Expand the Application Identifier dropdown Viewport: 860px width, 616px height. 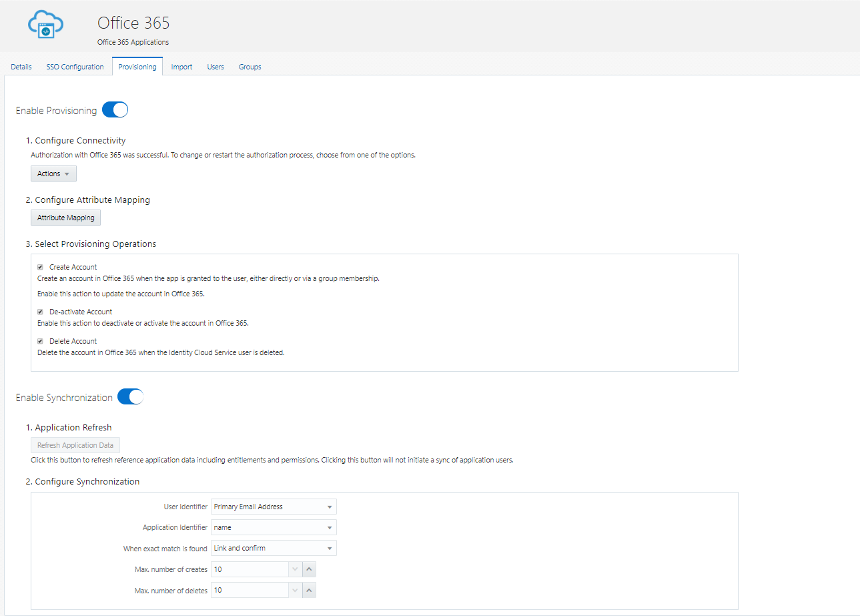(274, 527)
